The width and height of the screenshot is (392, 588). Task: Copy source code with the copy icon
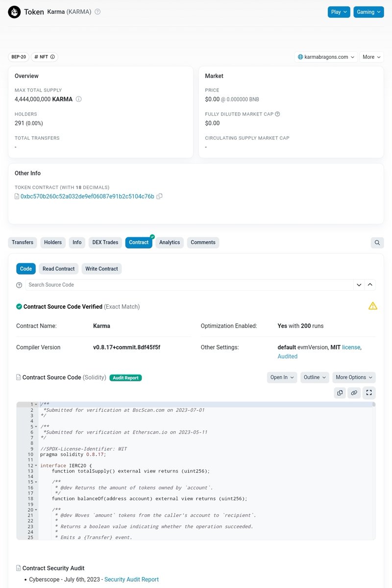click(x=340, y=392)
